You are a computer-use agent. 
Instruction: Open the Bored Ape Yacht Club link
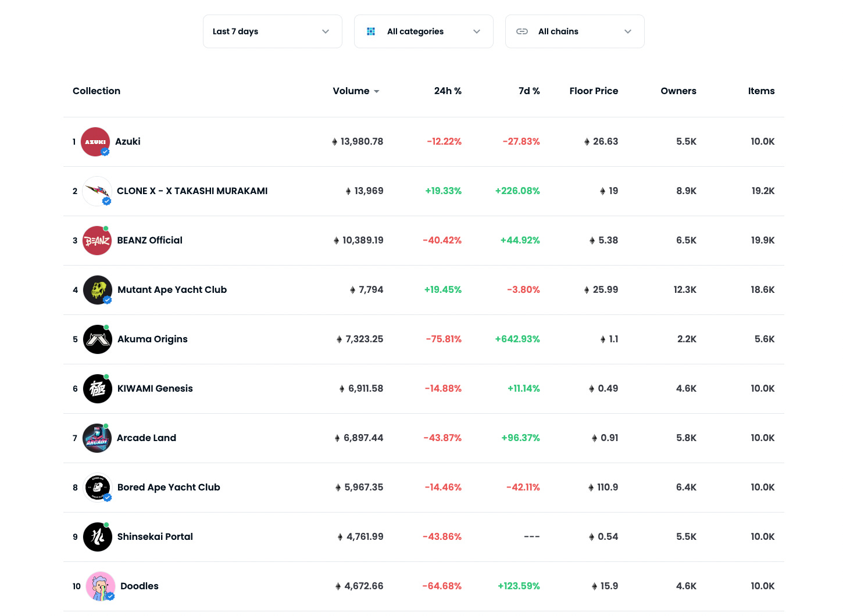coord(169,488)
